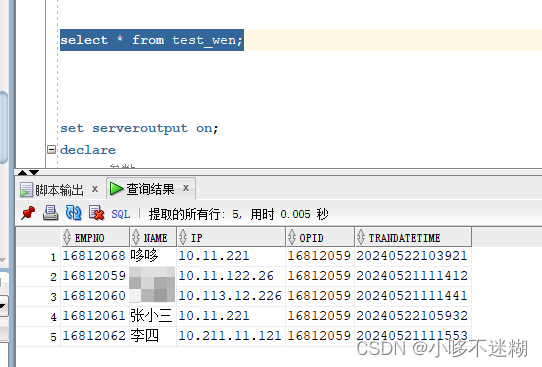Switch to the 查询结果 tab

pyautogui.click(x=150, y=189)
